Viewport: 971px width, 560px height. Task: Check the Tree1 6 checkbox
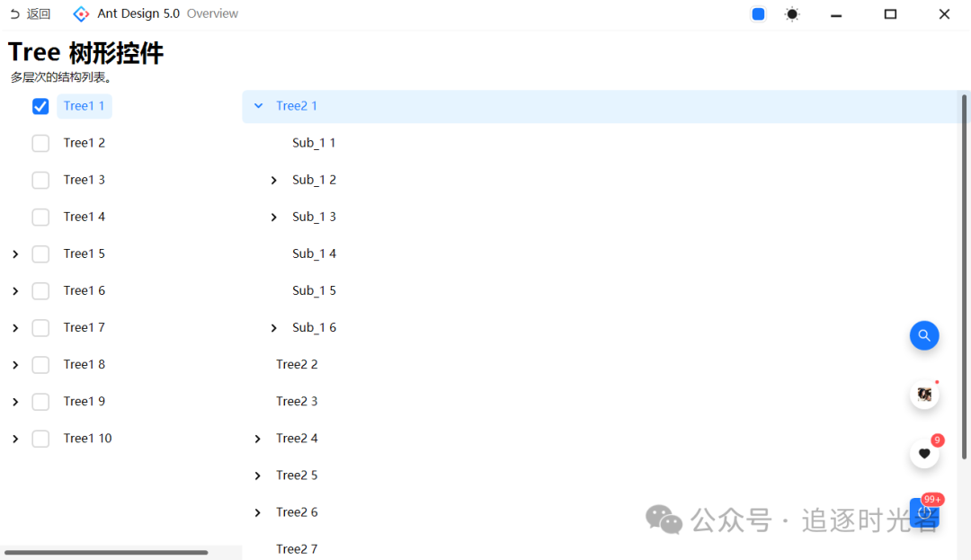point(40,291)
